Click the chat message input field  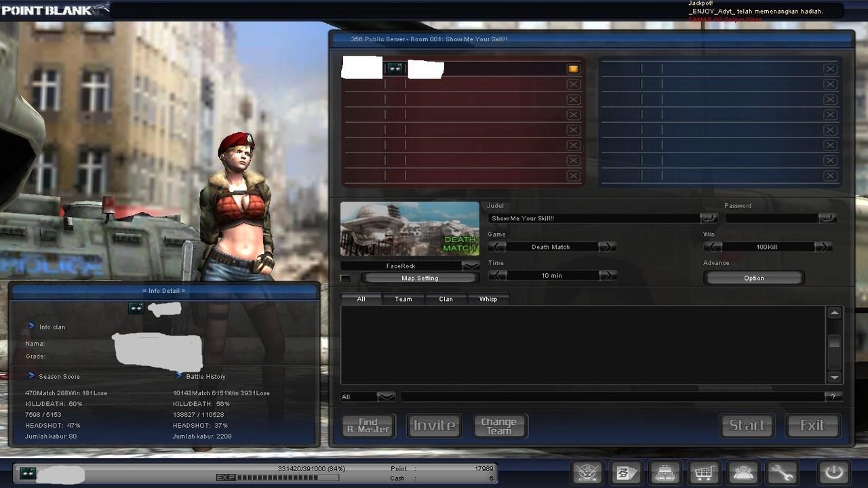pos(612,397)
